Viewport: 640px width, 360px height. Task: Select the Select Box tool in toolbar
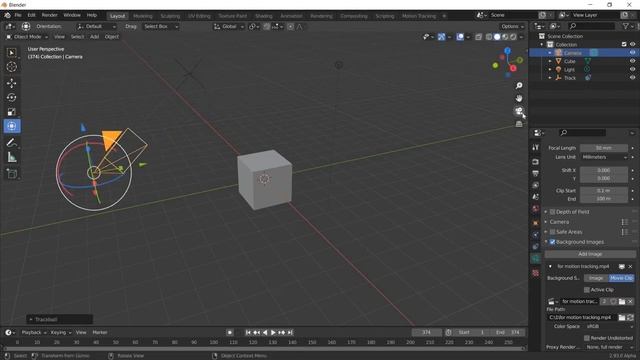(11, 53)
